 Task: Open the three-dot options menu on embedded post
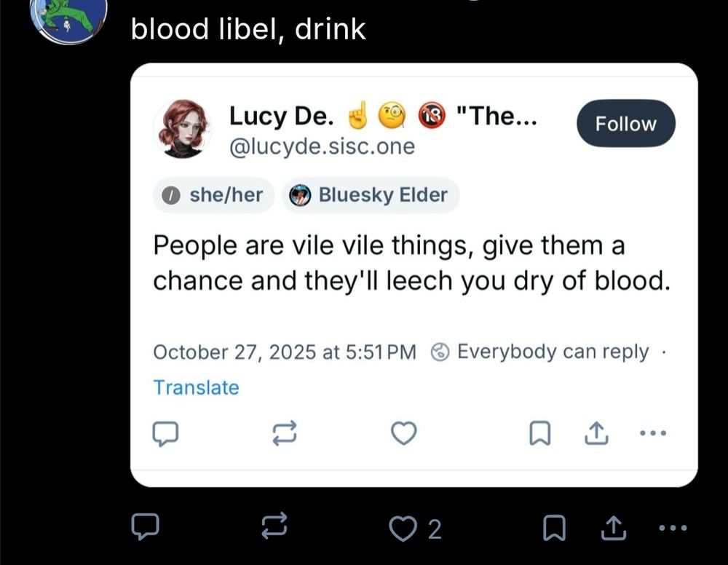[653, 432]
